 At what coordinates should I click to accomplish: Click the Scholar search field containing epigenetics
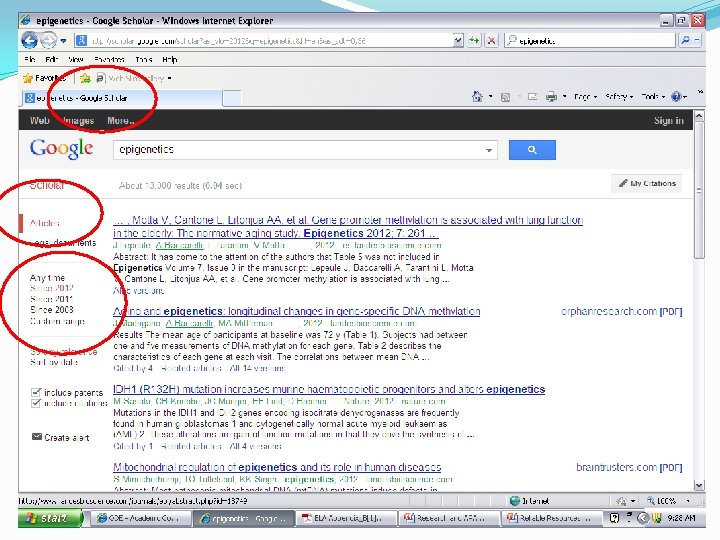tap(298, 150)
